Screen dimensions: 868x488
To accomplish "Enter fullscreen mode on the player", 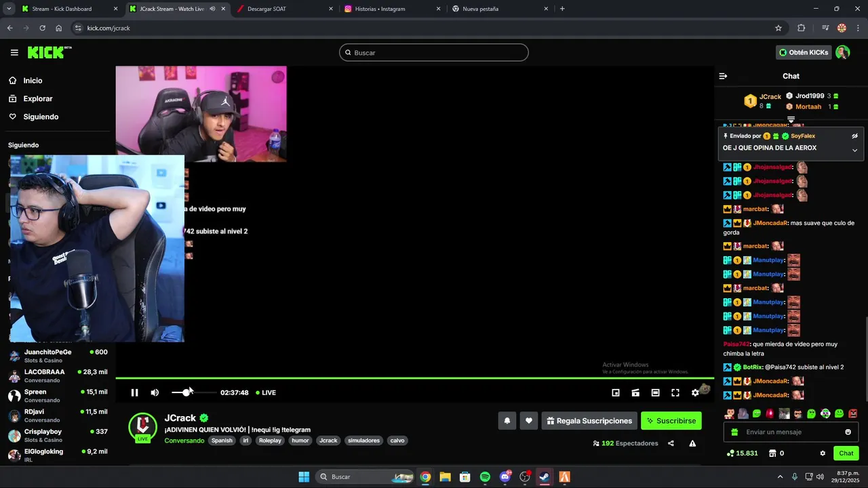I will [x=675, y=392].
